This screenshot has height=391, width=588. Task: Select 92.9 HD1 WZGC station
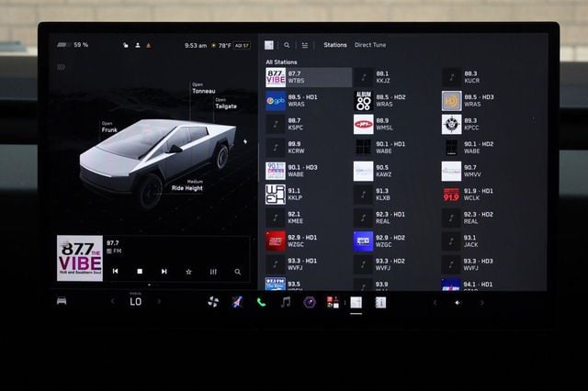309,241
